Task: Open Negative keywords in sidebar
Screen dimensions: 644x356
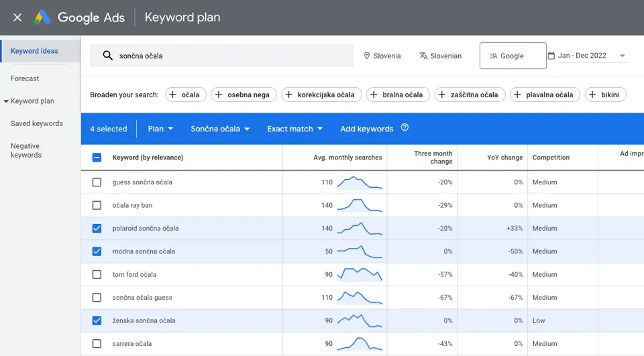Action: tap(26, 150)
